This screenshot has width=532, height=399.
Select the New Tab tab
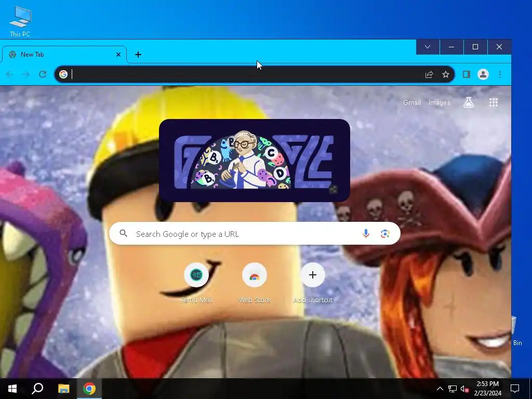[64, 54]
